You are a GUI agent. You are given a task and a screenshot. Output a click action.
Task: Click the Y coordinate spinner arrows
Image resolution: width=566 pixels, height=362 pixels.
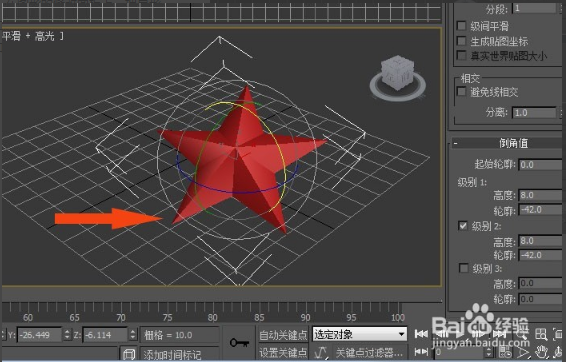67,335
